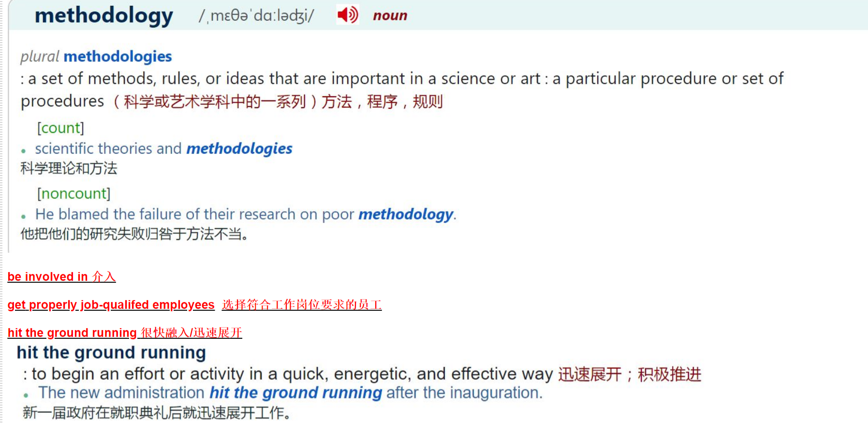Select the headword 'methodology' in the header
Image resolution: width=868 pixels, height=423 pixels.
coord(104,15)
